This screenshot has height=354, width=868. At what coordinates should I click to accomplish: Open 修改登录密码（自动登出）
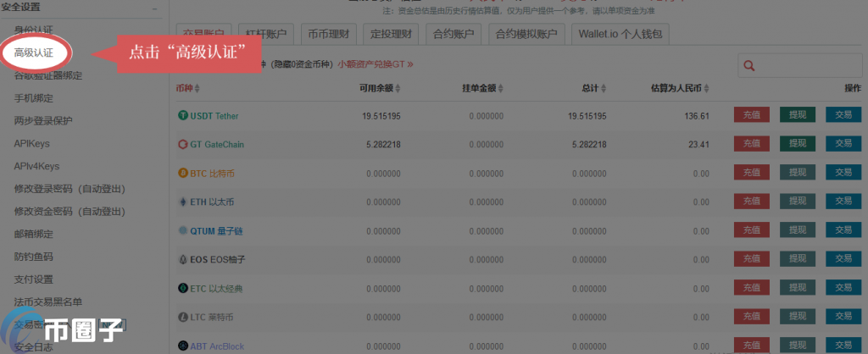[x=70, y=189]
